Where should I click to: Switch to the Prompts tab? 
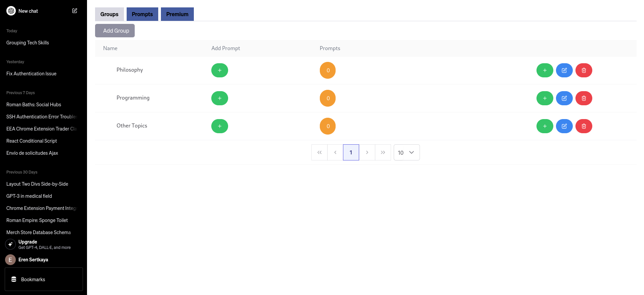(142, 14)
